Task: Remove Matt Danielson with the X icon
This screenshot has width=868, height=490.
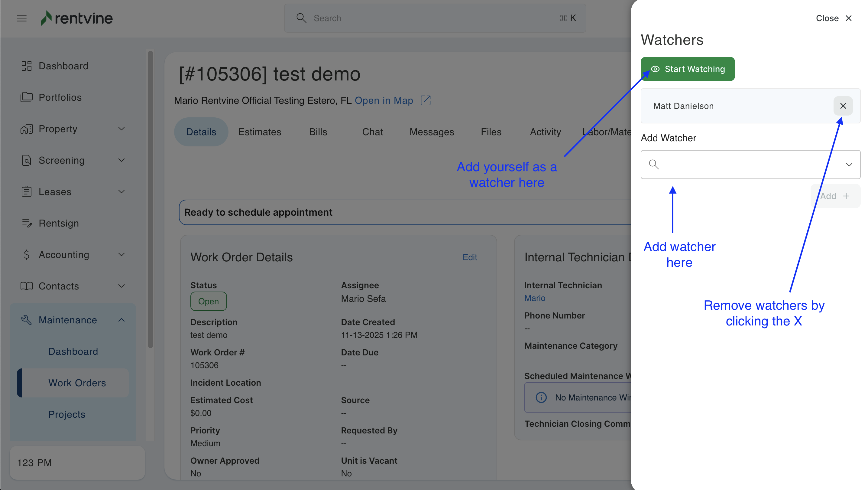Action: click(843, 106)
